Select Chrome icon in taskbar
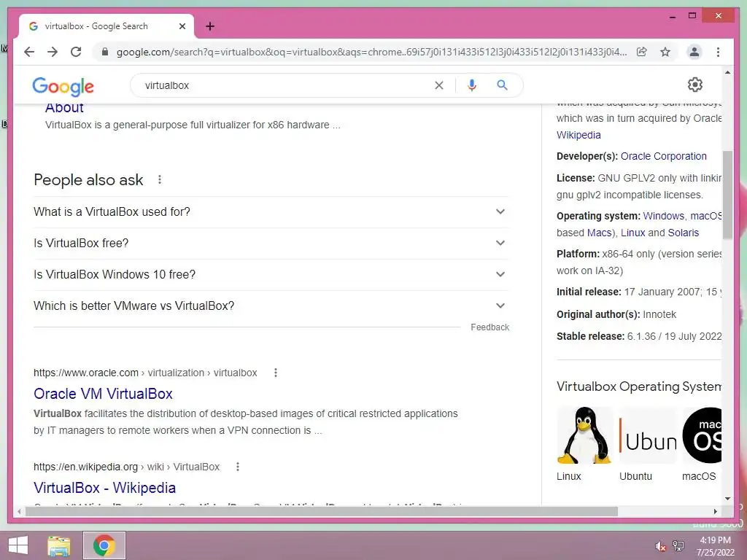This screenshot has height=560, width=747. coord(104,545)
